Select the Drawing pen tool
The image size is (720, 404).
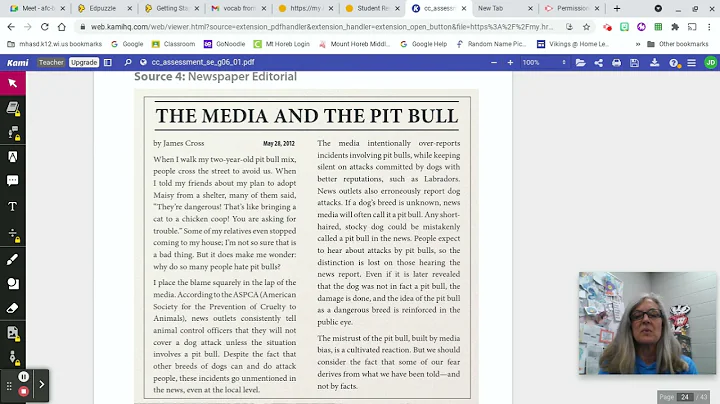click(x=12, y=260)
